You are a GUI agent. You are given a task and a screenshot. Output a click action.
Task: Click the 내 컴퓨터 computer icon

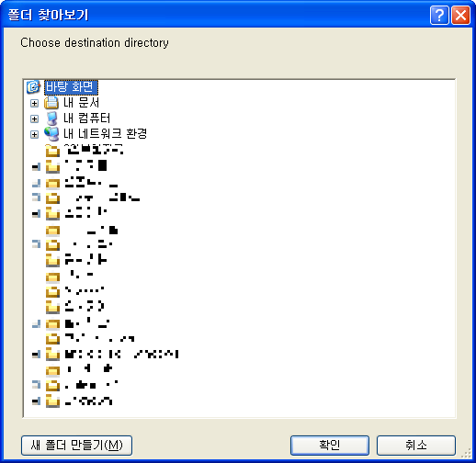pos(51,119)
